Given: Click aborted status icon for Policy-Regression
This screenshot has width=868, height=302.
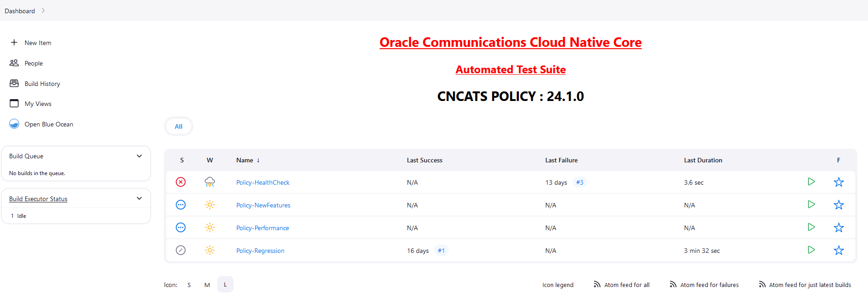Looking at the screenshot, I should (x=181, y=250).
